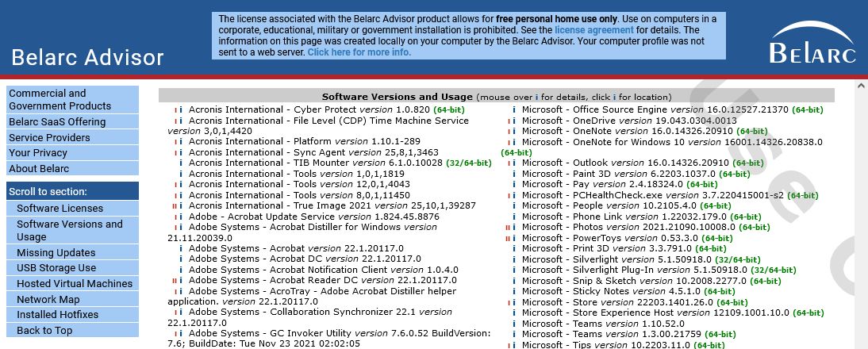
Task: Click 'Software Versions and Usage' section heading
Action: click(398, 97)
